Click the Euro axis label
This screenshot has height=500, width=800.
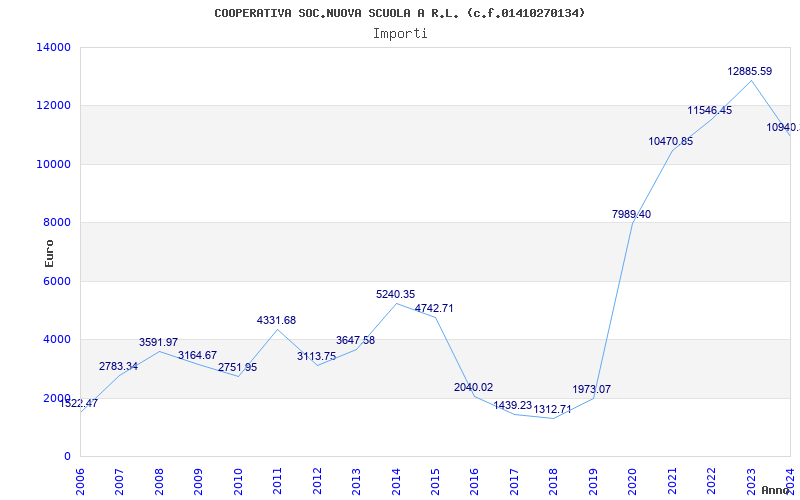click(x=49, y=253)
